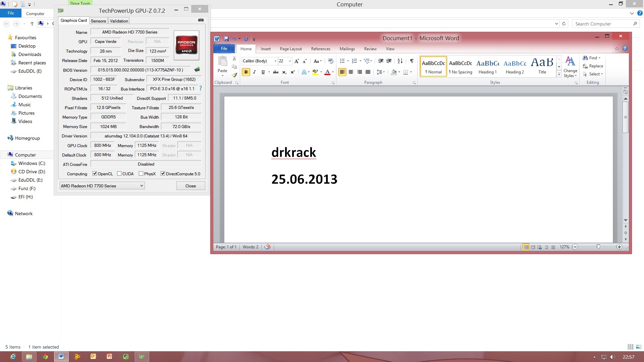Expand the styles gallery
644x362 pixels.
[559, 74]
